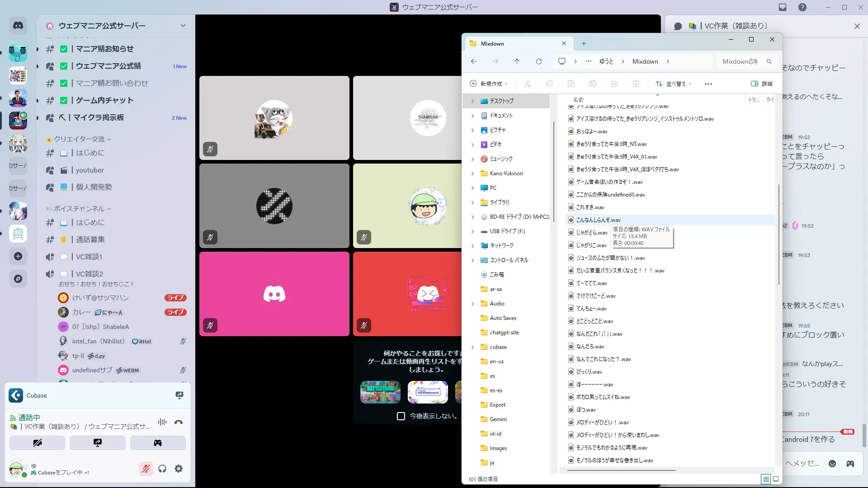The image size is (868, 488).
Task: Turn on camera in call panel
Action: (x=37, y=443)
